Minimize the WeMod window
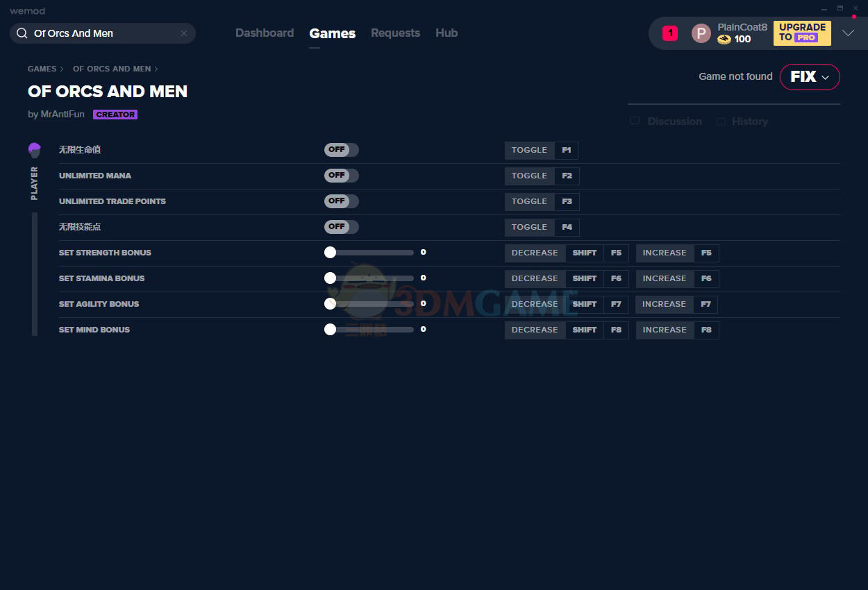This screenshot has width=868, height=590. pos(824,9)
